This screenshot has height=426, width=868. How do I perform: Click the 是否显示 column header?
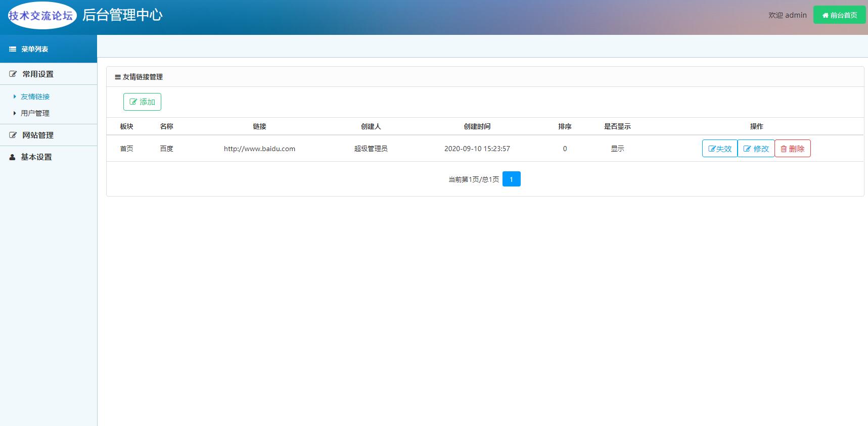pos(617,126)
